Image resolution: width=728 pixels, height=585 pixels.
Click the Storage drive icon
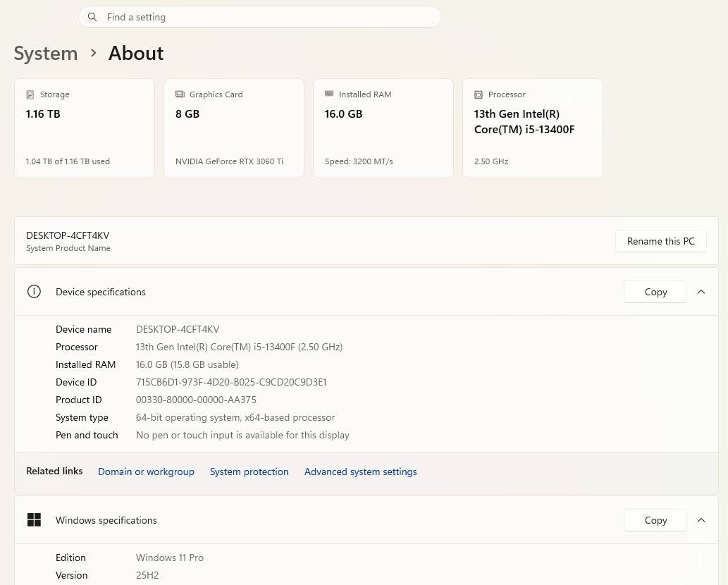(30, 94)
